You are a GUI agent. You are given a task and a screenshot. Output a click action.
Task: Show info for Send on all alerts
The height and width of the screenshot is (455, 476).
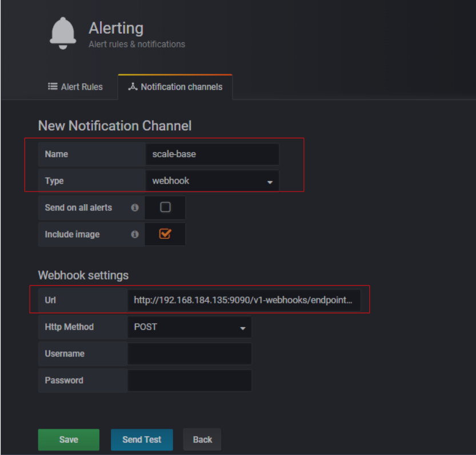point(135,207)
